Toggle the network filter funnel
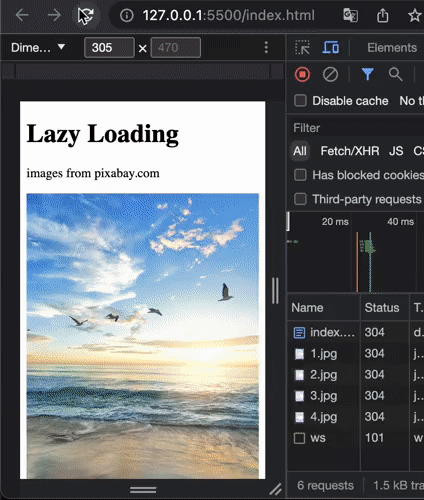This screenshot has width=424, height=500. point(368,74)
